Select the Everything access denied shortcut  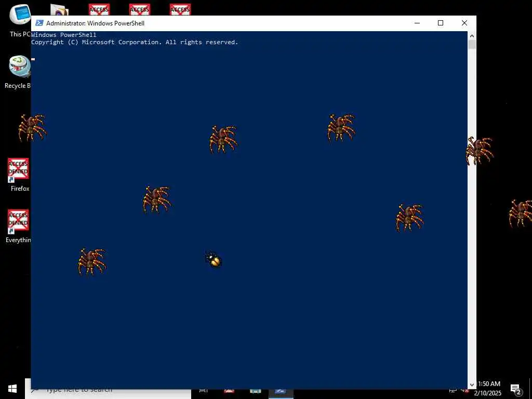click(x=18, y=227)
